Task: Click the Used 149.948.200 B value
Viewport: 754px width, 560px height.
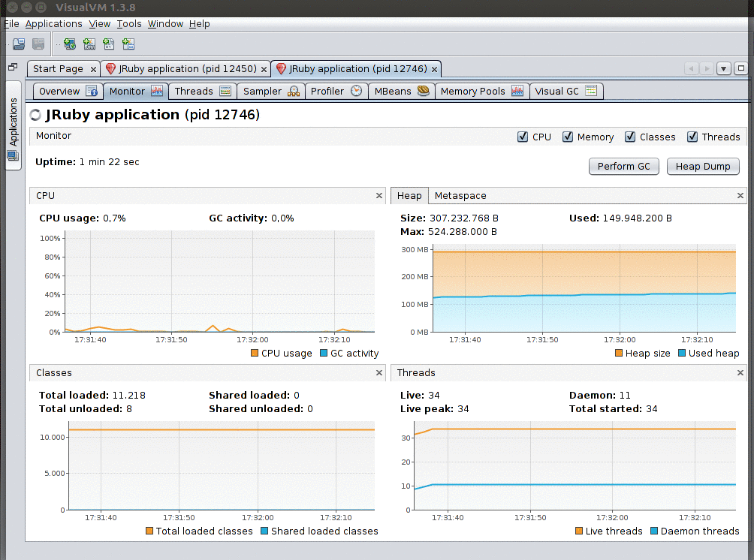Action: pos(637,218)
